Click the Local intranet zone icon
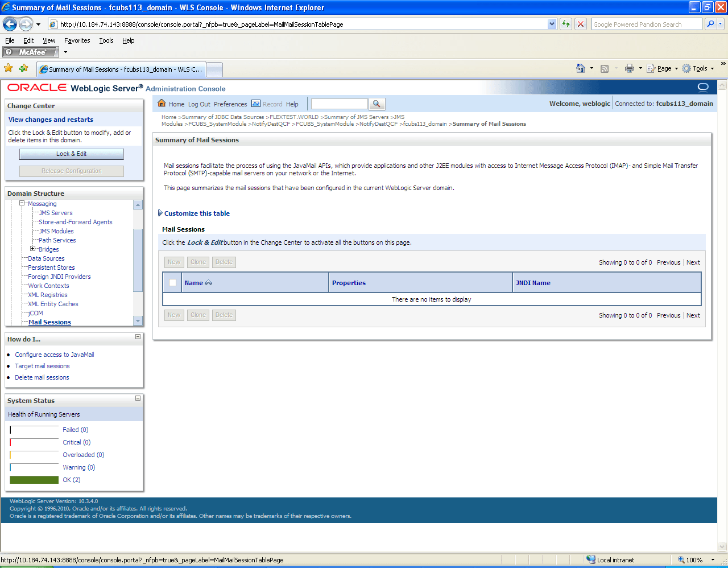This screenshot has height=568, width=728. pyautogui.click(x=591, y=559)
